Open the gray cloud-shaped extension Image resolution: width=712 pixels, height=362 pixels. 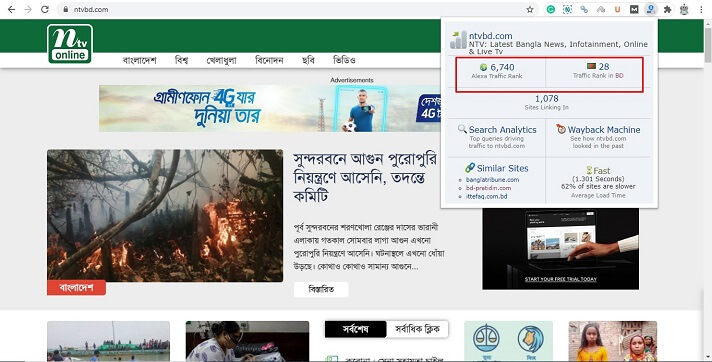pos(601,9)
